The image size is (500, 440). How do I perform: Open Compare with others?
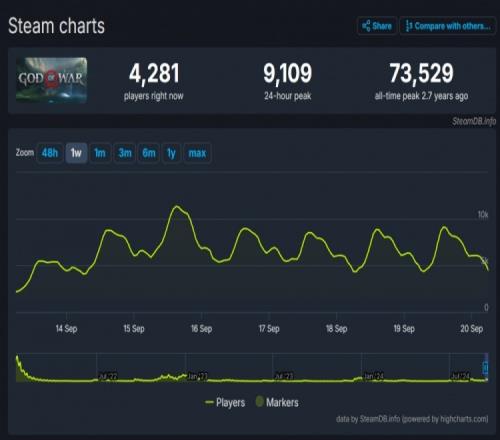(x=448, y=26)
